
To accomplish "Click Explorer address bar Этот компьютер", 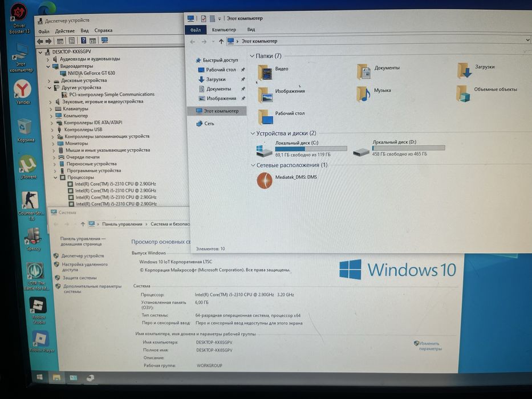I will point(259,41).
